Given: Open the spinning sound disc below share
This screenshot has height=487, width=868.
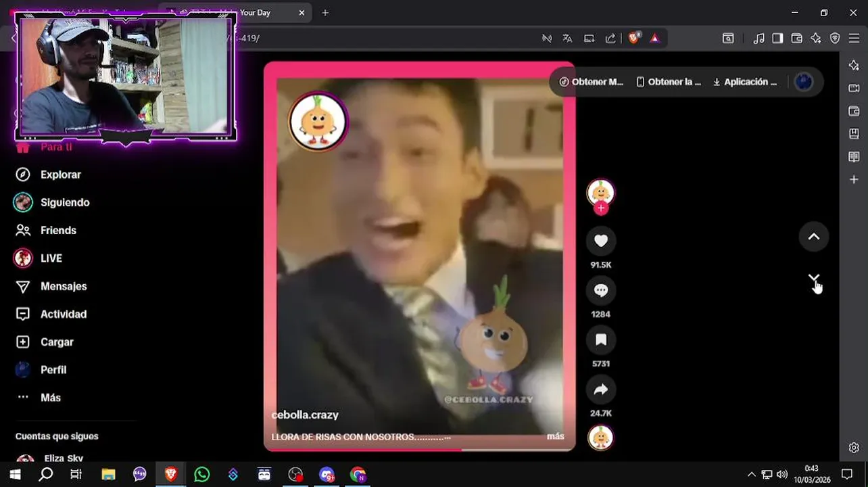Looking at the screenshot, I should (601, 438).
